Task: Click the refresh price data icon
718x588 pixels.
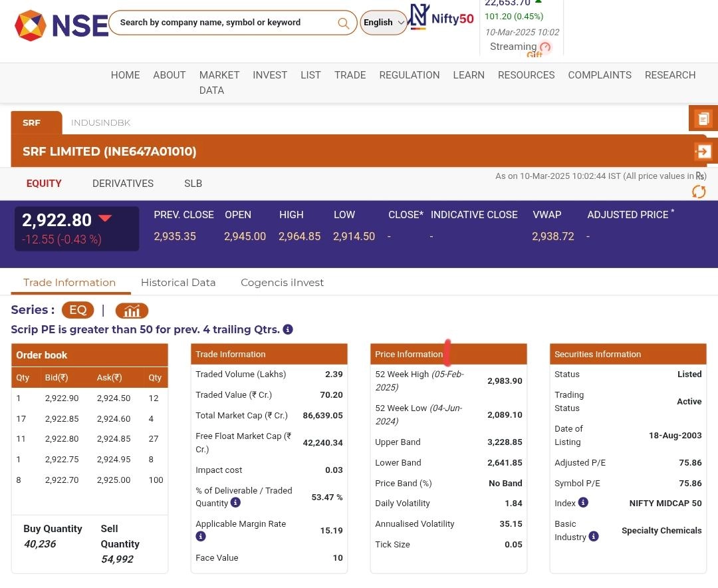Action: (x=698, y=192)
